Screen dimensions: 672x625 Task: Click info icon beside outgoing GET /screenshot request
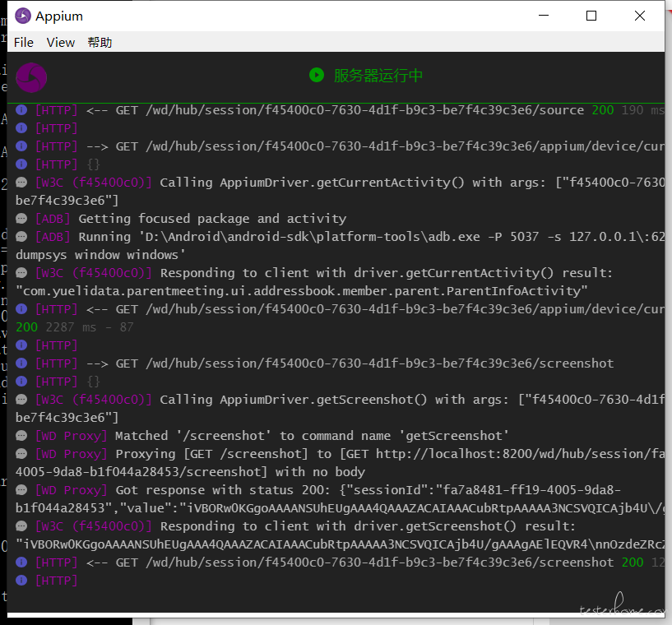(21, 363)
